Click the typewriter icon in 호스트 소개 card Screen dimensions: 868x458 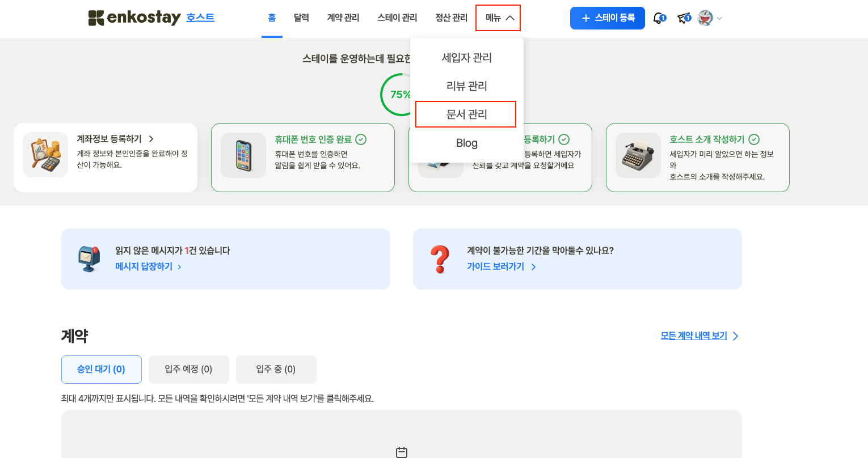pyautogui.click(x=638, y=155)
